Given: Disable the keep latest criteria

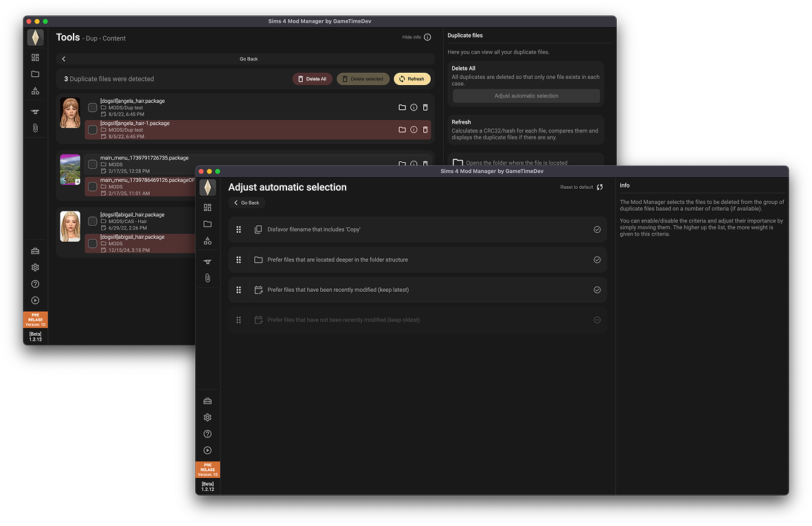Looking at the screenshot, I should point(597,290).
